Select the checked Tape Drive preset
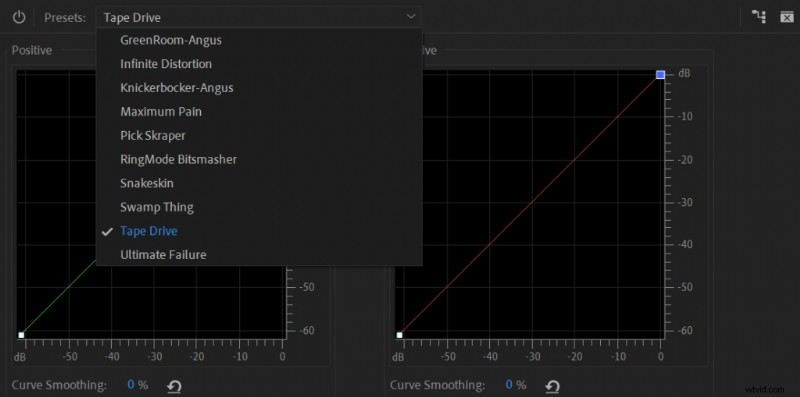This screenshot has height=397, width=800. click(x=259, y=231)
